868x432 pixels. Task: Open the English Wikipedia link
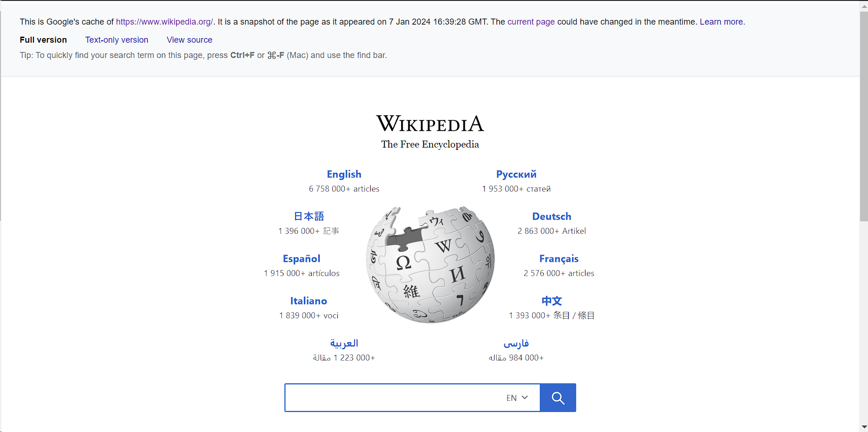[x=344, y=174]
